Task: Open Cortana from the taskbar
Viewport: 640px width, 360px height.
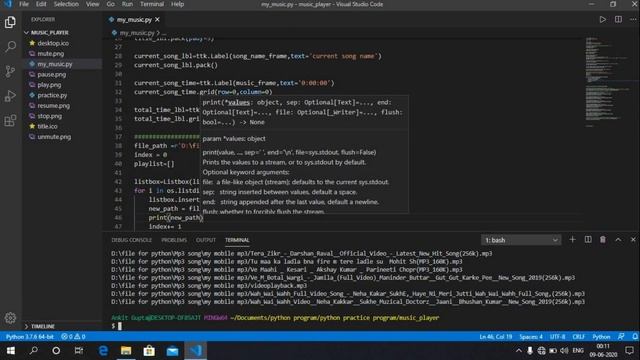Action: click(x=56, y=351)
